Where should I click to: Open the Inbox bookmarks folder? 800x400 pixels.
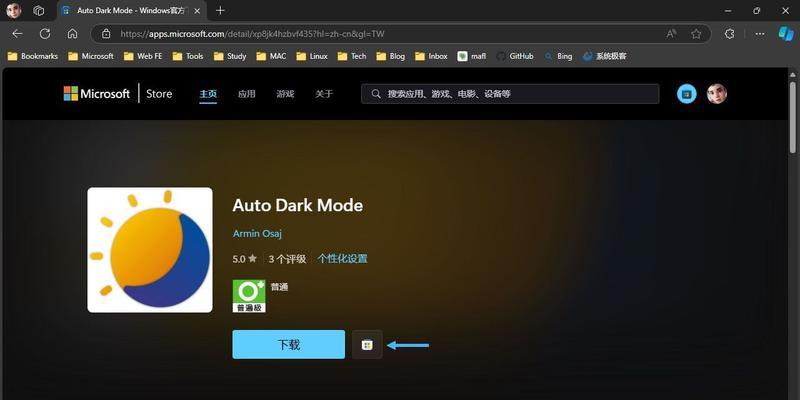[431, 56]
